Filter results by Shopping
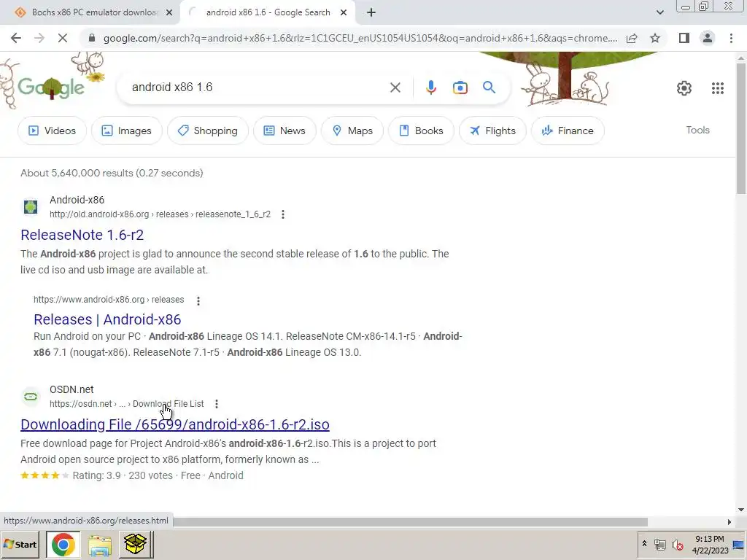 coord(207,131)
